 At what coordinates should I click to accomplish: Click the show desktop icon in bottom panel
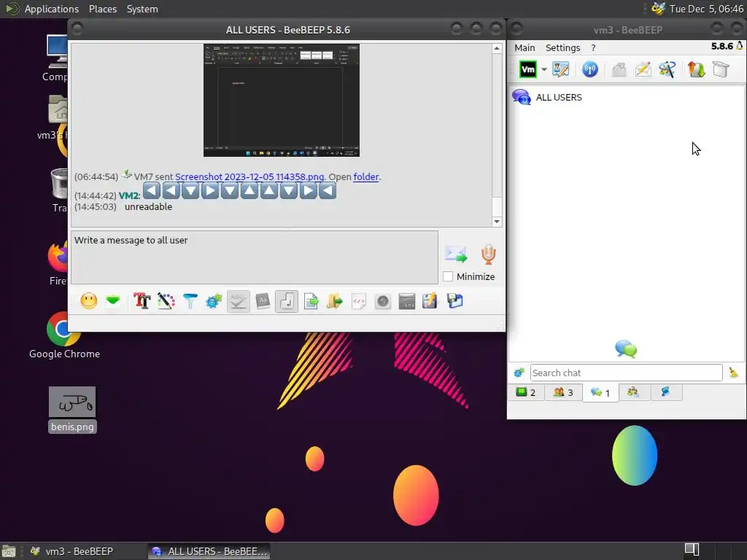pos(9,551)
